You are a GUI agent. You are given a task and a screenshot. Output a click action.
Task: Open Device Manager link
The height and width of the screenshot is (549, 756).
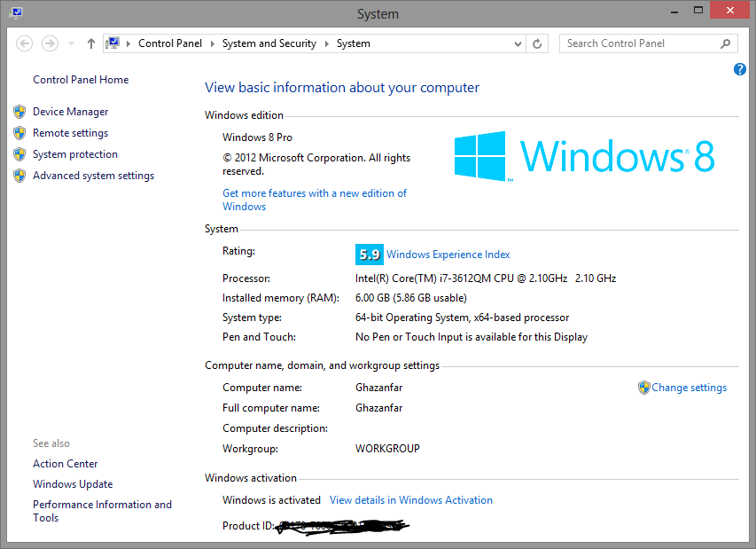(x=70, y=112)
